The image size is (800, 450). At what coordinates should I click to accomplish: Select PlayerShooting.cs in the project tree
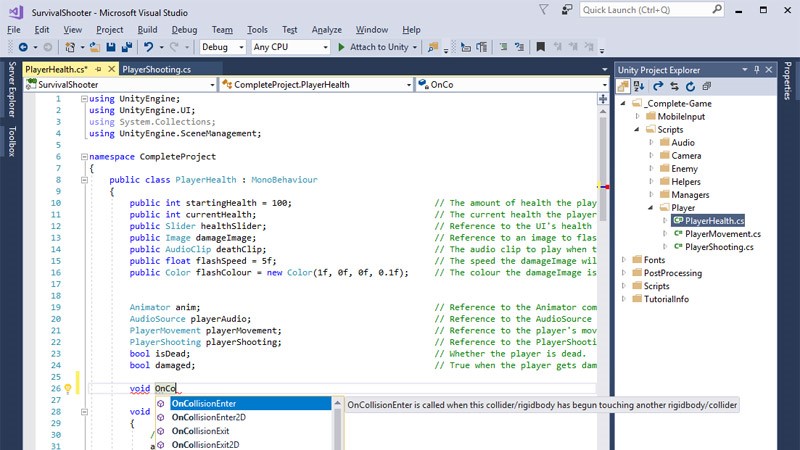tap(718, 247)
